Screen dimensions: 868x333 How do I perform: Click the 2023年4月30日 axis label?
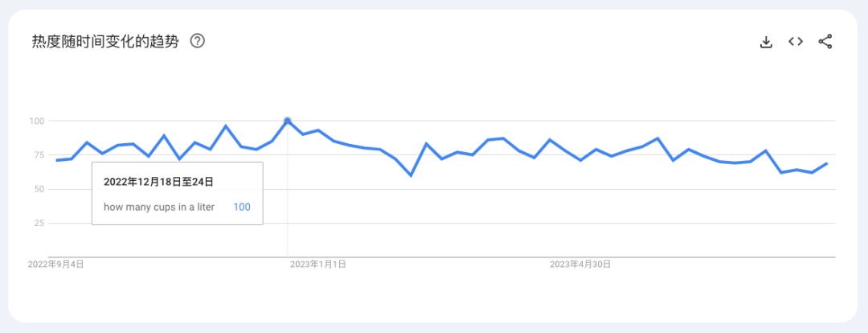580,264
